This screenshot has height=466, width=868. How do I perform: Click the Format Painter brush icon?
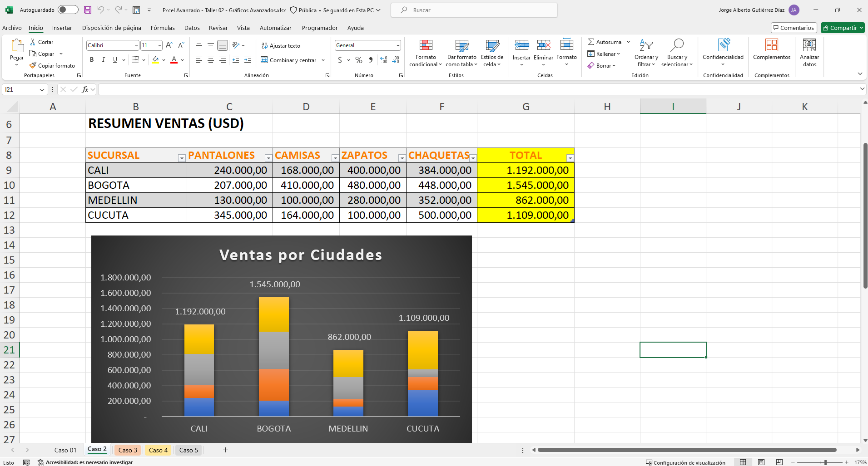[33, 65]
